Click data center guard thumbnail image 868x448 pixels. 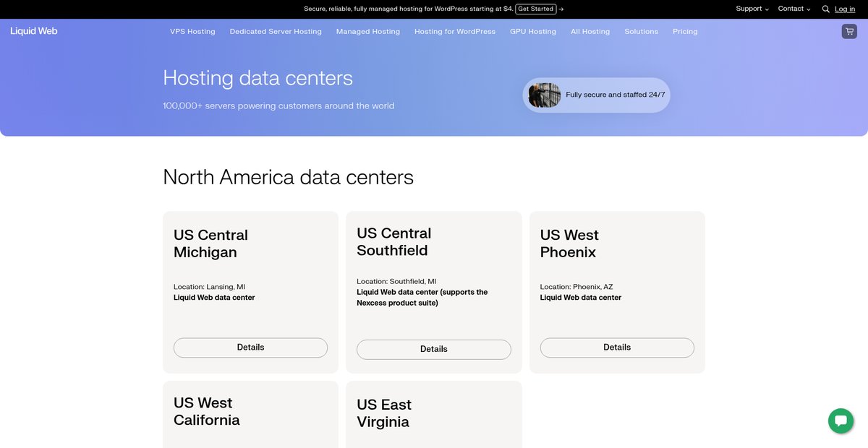point(545,95)
